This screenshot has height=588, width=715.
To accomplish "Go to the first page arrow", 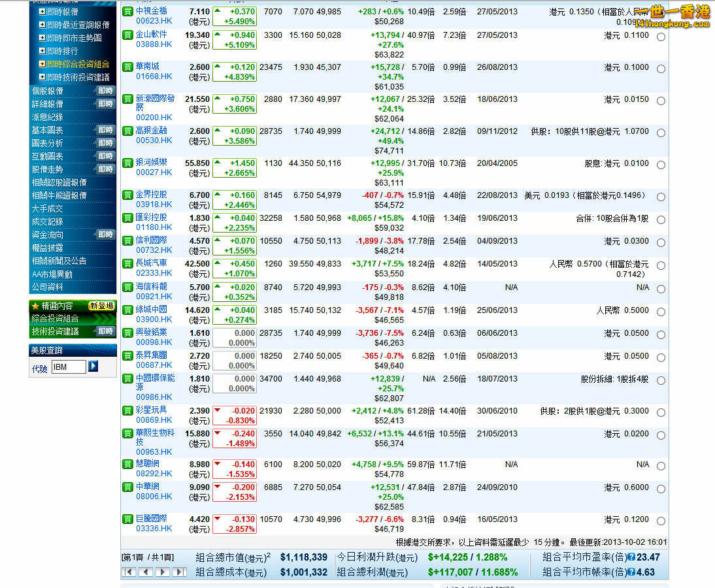I will click(129, 572).
